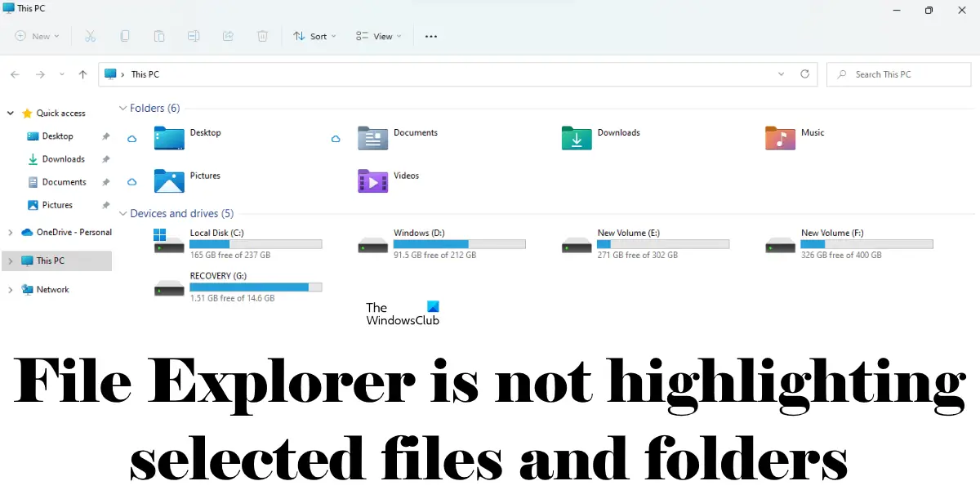Go back with the left arrow
Image resolution: width=980 pixels, height=490 pixels.
tap(15, 74)
